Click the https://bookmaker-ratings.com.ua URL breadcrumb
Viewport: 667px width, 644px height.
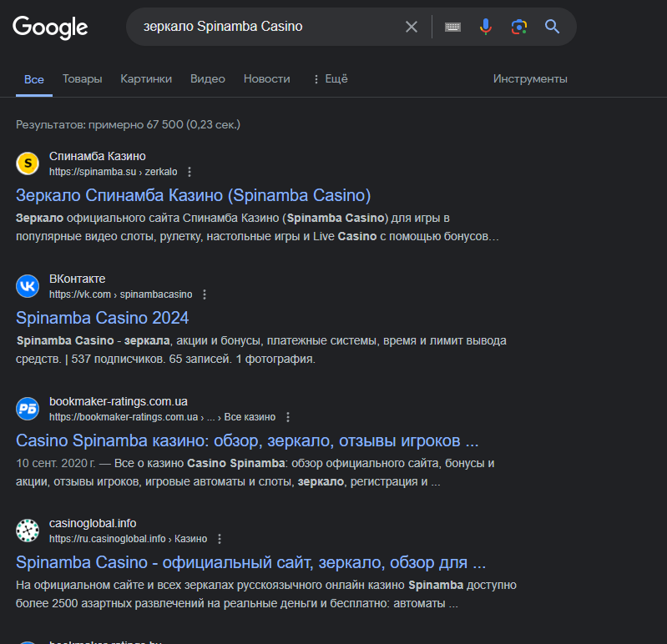tap(162, 417)
